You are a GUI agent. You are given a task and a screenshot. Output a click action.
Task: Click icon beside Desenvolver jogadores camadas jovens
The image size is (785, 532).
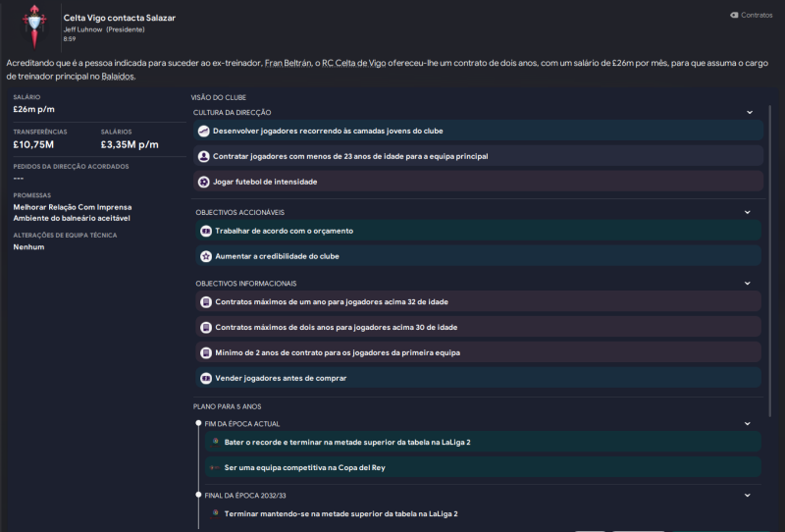click(x=203, y=132)
